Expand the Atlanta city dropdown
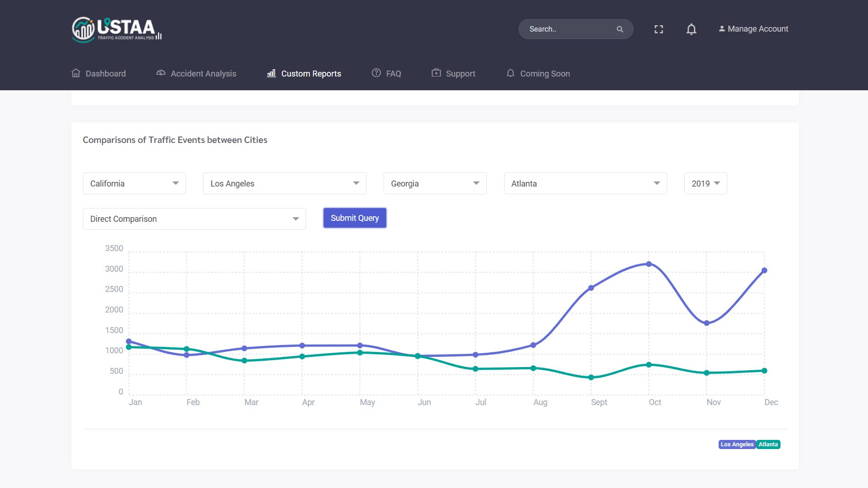This screenshot has width=868, height=488. [585, 183]
